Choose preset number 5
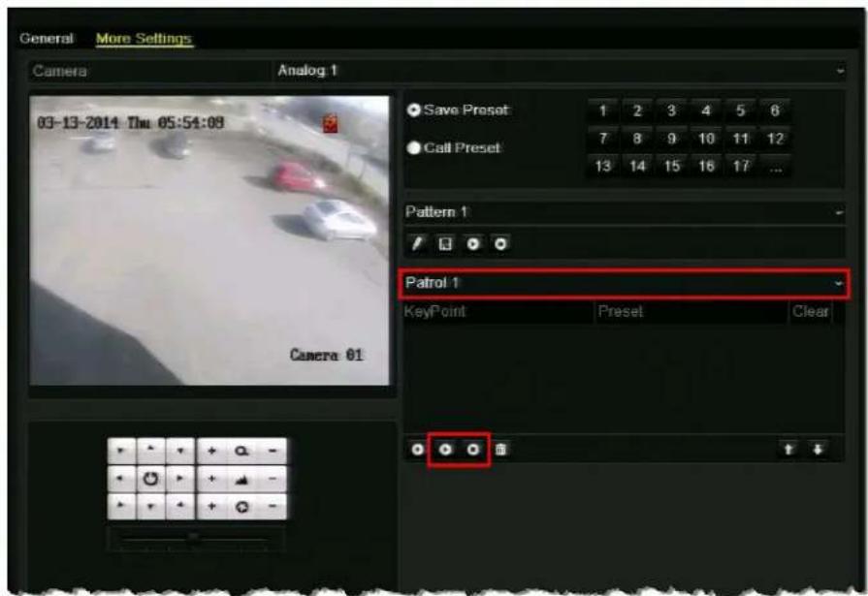This screenshot has width=868, height=596. tap(741, 110)
